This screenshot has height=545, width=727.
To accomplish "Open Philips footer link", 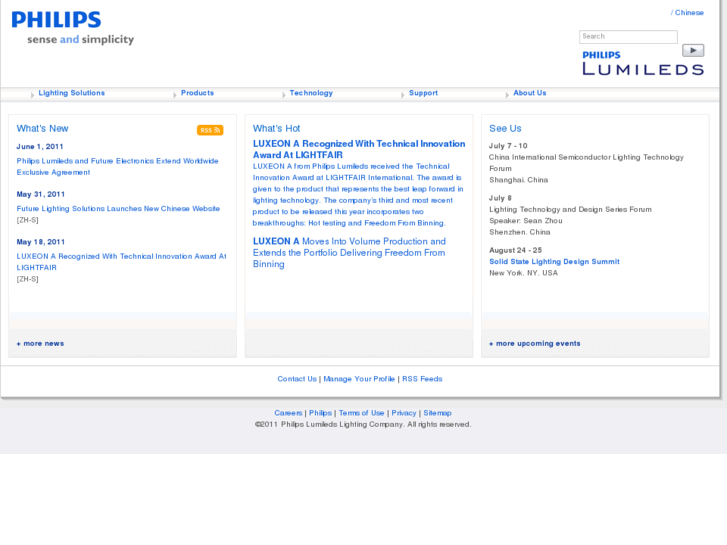I will (320, 413).
